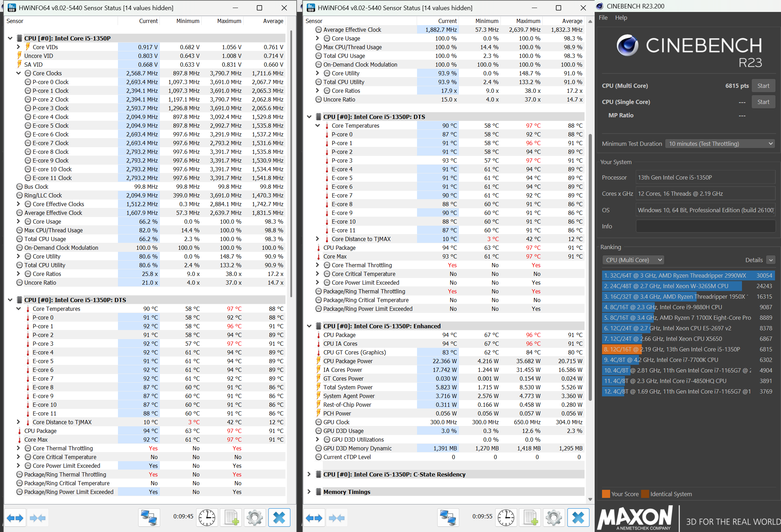Image resolution: width=781 pixels, height=532 pixels.
Task: Click expand-columns arrows in right HWiNFO window
Action: tap(314, 518)
